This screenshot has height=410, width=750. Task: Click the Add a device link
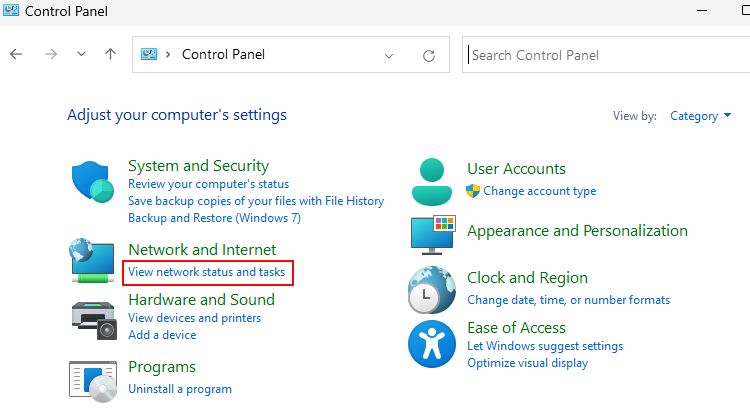(x=162, y=335)
